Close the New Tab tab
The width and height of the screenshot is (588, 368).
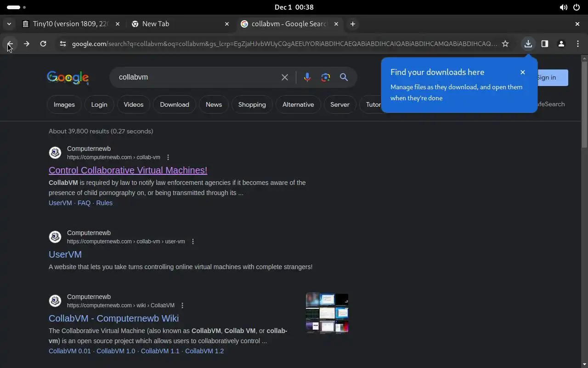pos(227,24)
